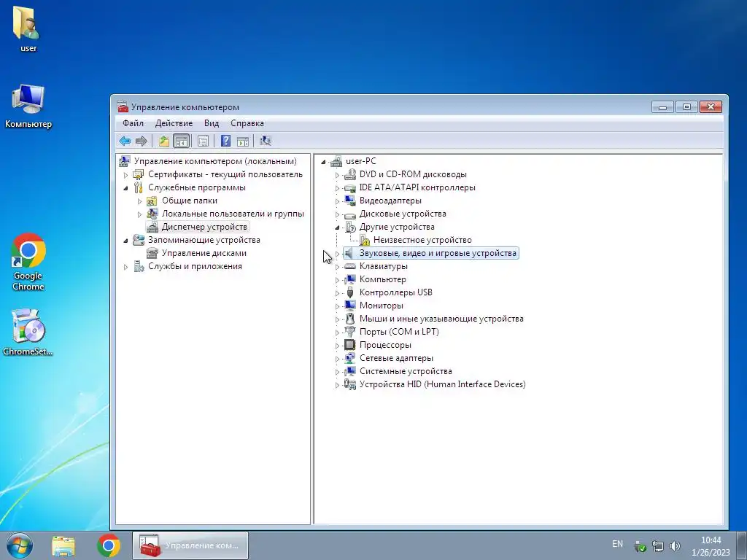Viewport: 747px width, 560px height.
Task: Select Управление компьютером (локальным) root node
Action: [215, 161]
